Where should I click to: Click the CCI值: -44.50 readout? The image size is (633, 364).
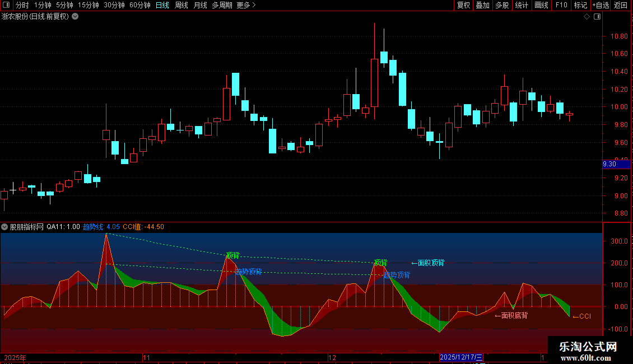point(143,227)
